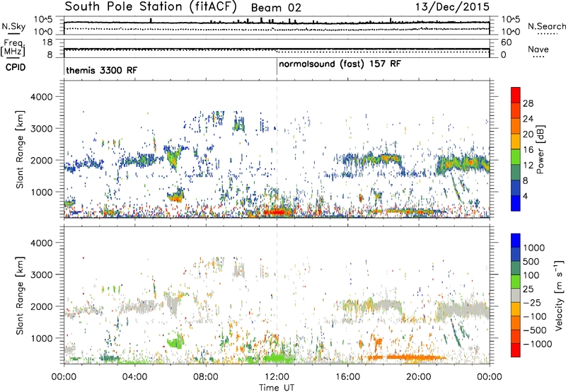Click the '16:00' time axis tick label
Image resolution: width=566 pixels, height=392 pixels.
pyautogui.click(x=347, y=376)
